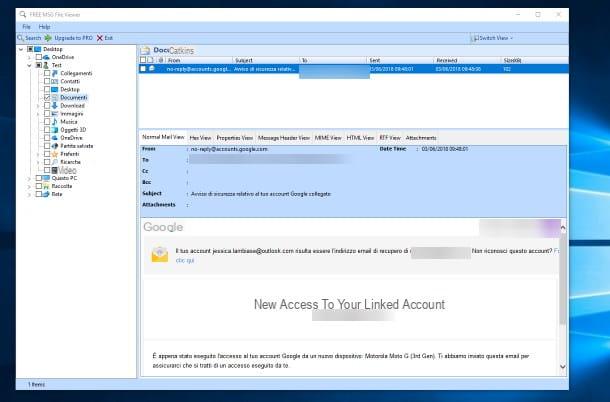Click the app logo icon in the title bar

pos(23,14)
